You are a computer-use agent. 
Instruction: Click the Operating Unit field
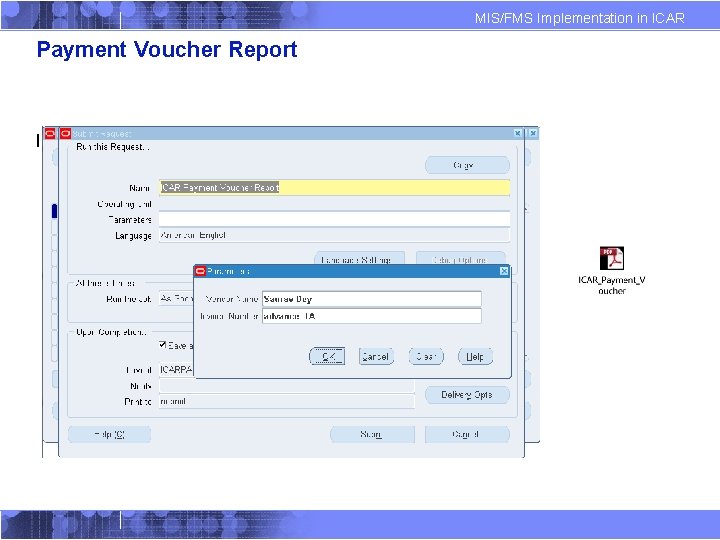click(x=334, y=203)
